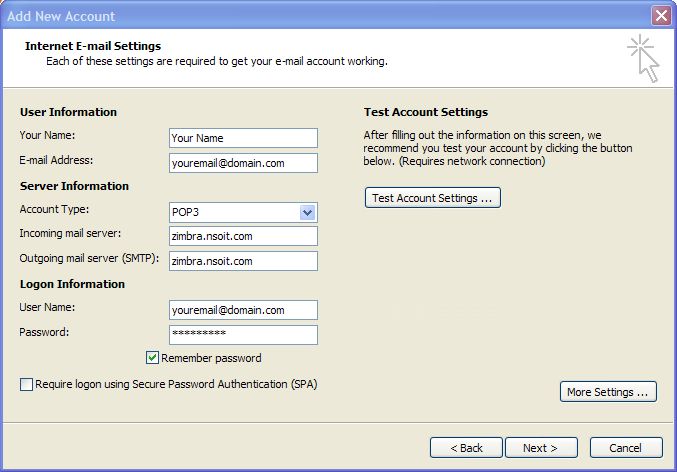The height and width of the screenshot is (472, 677).
Task: Close the Add New Account dialog
Action: click(x=661, y=16)
